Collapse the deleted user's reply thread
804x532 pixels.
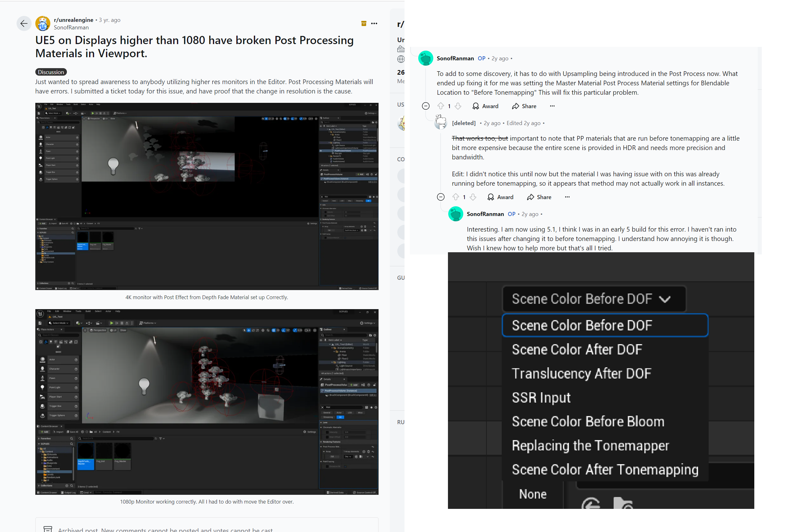440,197
